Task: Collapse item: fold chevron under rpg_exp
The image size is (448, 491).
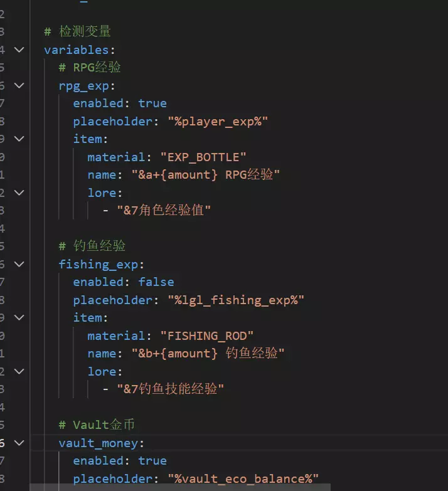Action: tap(19, 139)
